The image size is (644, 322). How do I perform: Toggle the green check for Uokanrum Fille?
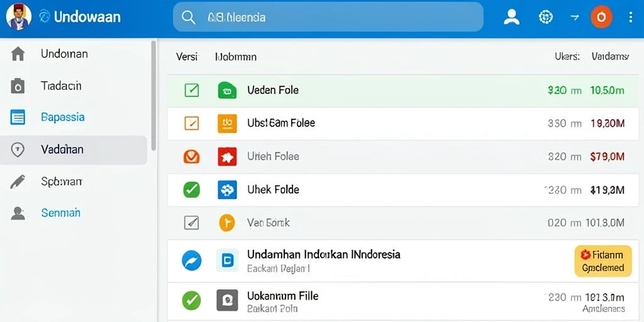(192, 301)
